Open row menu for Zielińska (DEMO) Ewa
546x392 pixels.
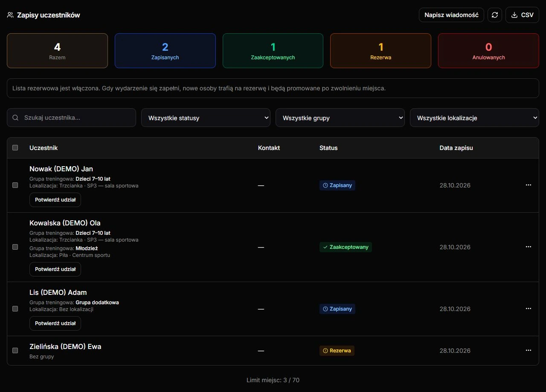coord(529,350)
